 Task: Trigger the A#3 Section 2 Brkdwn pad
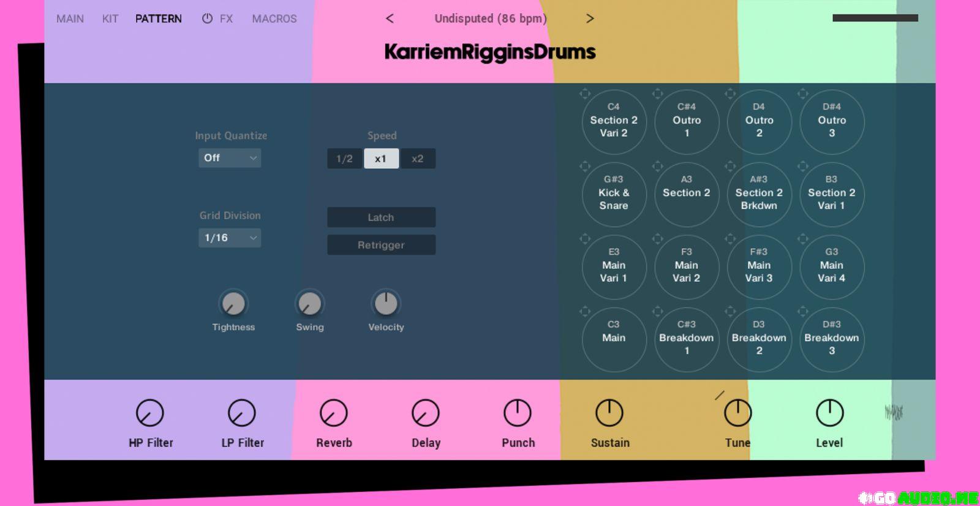click(x=759, y=194)
